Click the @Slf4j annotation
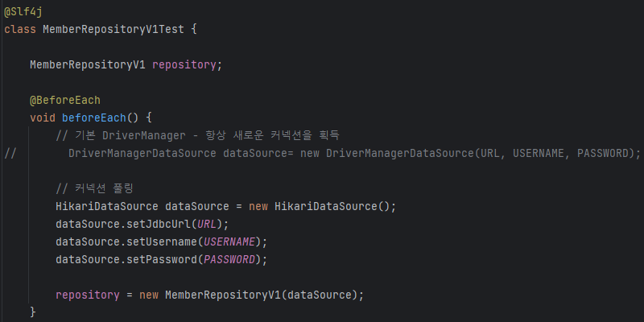This screenshot has height=322, width=644. 23,12
